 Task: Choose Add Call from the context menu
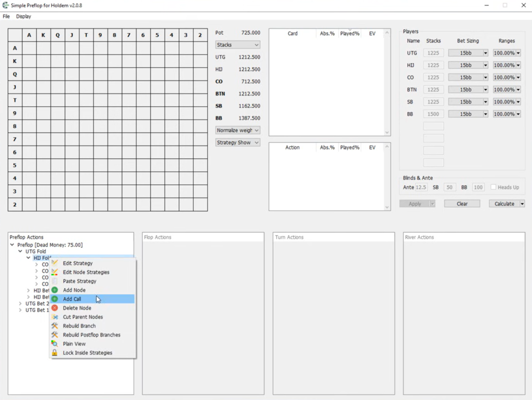coord(92,299)
